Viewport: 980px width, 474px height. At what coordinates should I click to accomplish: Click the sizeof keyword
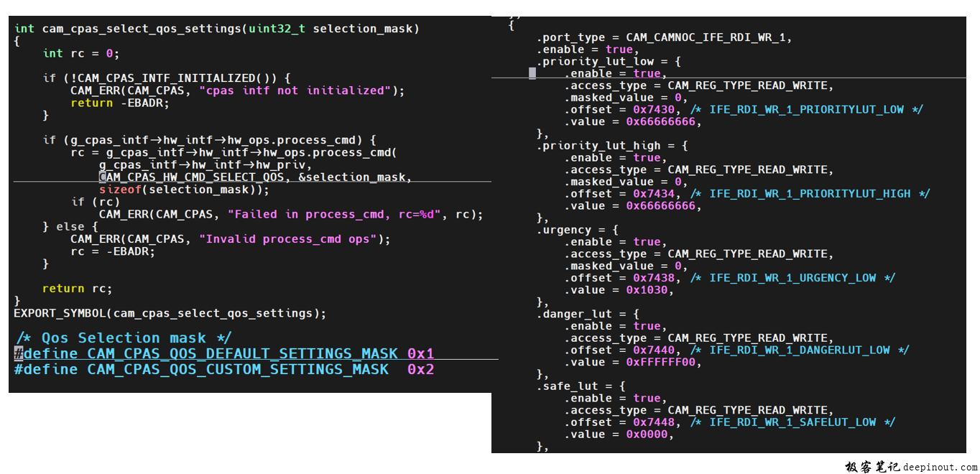(120, 190)
